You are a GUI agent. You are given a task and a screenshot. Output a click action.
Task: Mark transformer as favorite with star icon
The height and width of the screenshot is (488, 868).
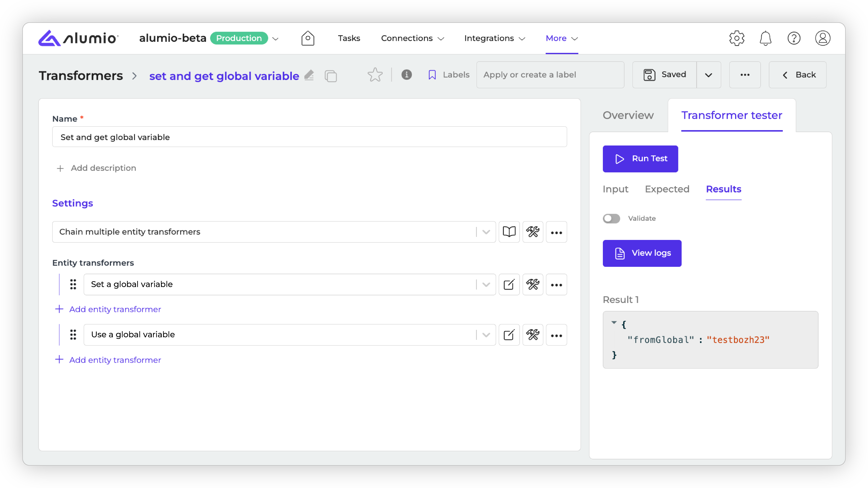(375, 75)
